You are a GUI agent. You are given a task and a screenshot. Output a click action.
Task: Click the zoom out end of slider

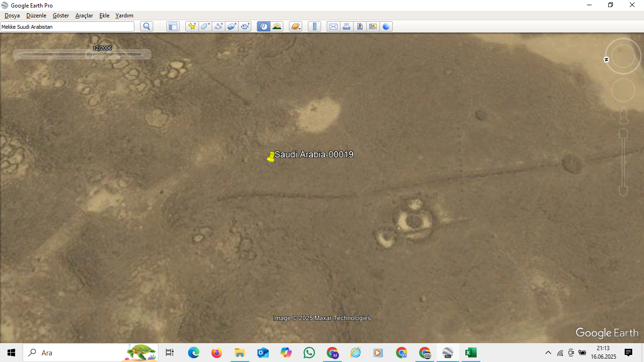tap(623, 191)
